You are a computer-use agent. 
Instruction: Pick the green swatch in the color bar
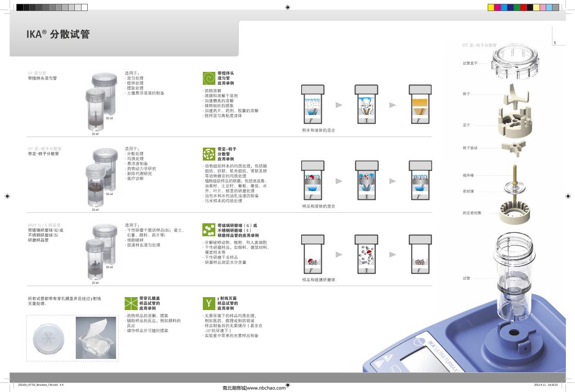(x=516, y=7)
